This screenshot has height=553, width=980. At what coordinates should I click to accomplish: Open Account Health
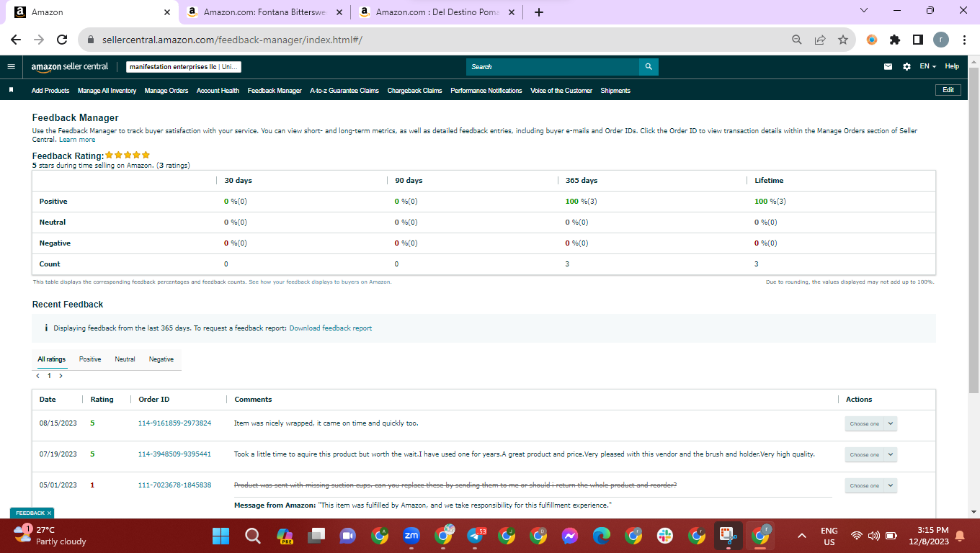pyautogui.click(x=218, y=91)
